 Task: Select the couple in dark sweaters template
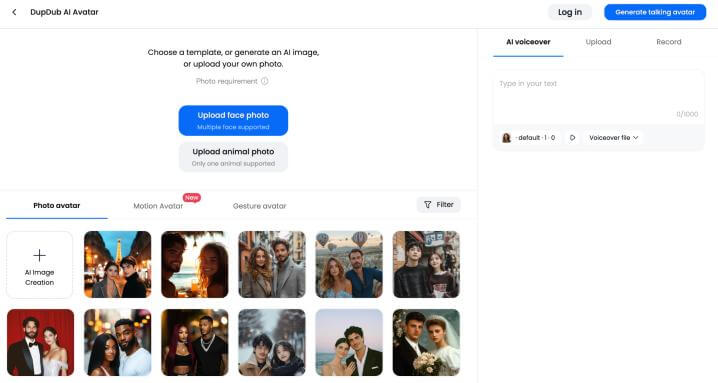click(x=426, y=265)
